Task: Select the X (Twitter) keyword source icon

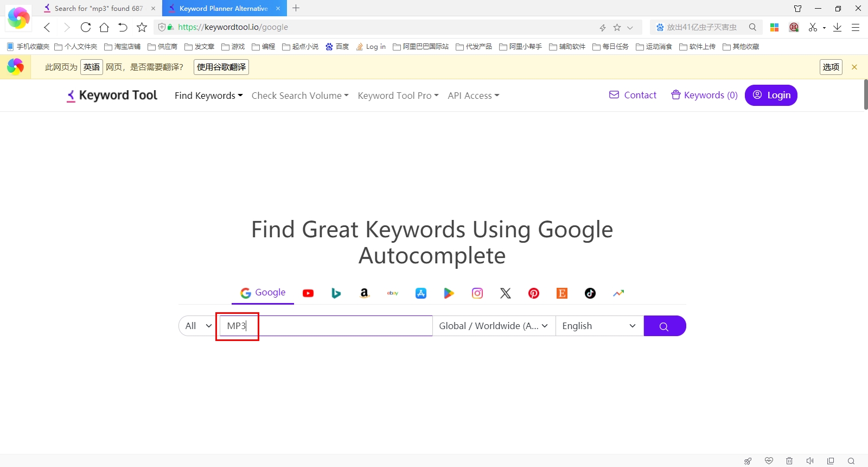Action: (506, 293)
